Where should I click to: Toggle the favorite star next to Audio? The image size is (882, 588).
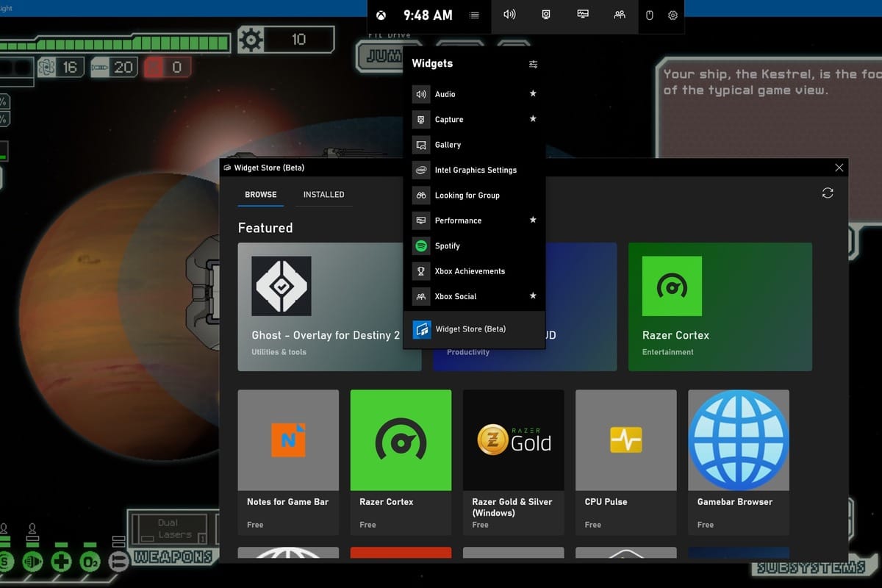point(532,93)
